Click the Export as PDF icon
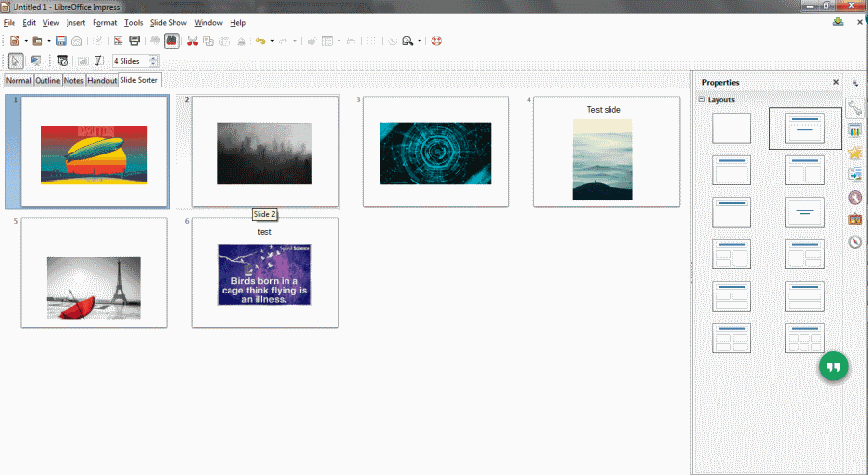The image size is (868, 475). pos(118,41)
